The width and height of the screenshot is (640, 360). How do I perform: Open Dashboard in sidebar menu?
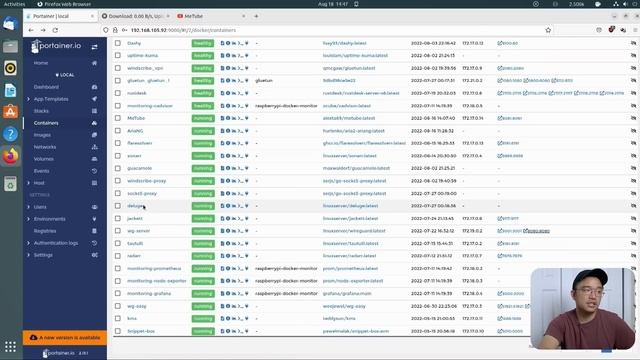[46, 87]
